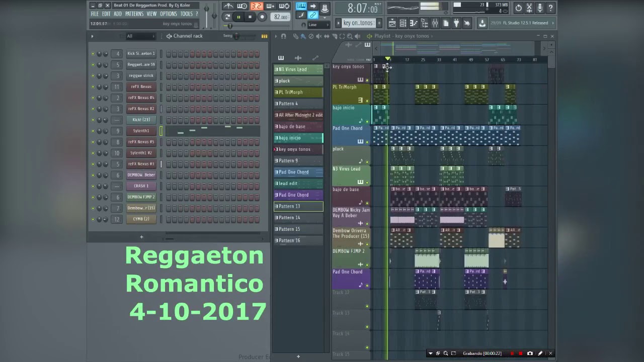Select the Playlist playback speaker tool

pyautogui.click(x=358, y=36)
